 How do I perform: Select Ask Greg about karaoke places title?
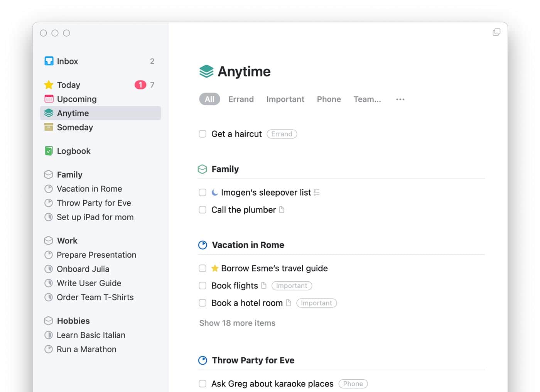click(x=272, y=384)
